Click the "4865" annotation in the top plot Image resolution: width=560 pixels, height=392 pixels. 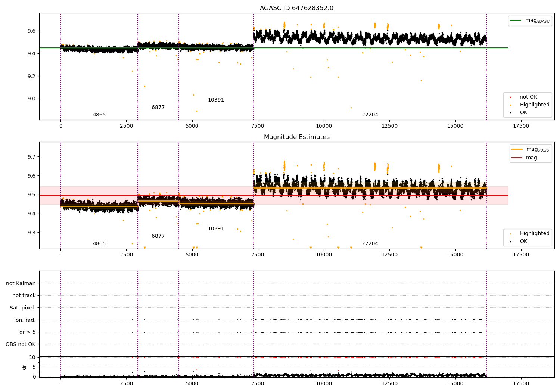coord(99,115)
